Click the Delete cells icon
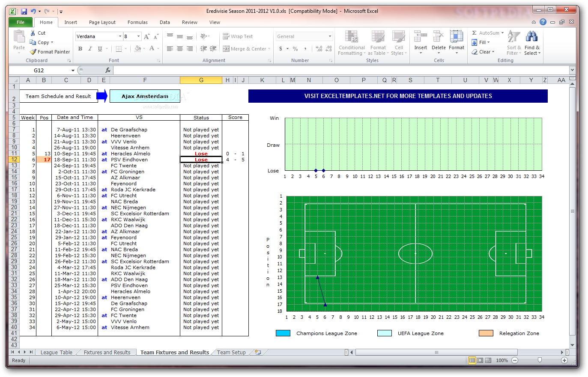This screenshot has height=377, width=588. pos(439,37)
